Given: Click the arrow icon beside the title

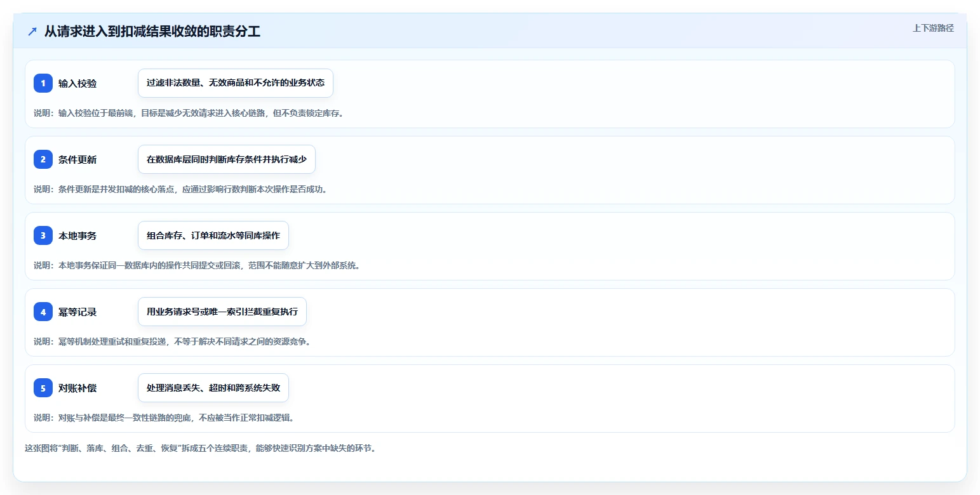Looking at the screenshot, I should (32, 32).
